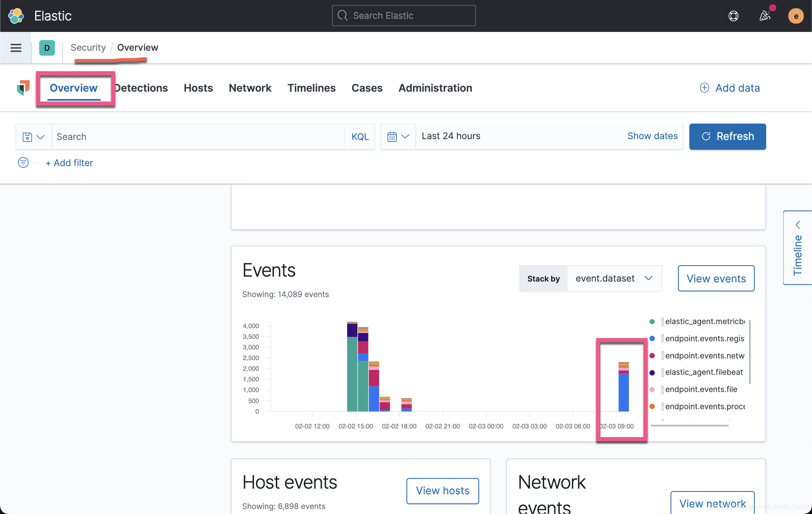Click the Security app shield icon
The image size is (812, 514).
click(23, 88)
